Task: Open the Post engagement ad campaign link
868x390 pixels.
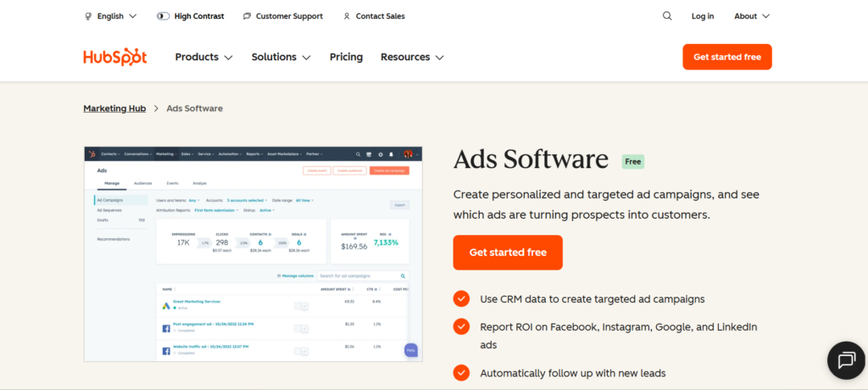Action: point(214,324)
